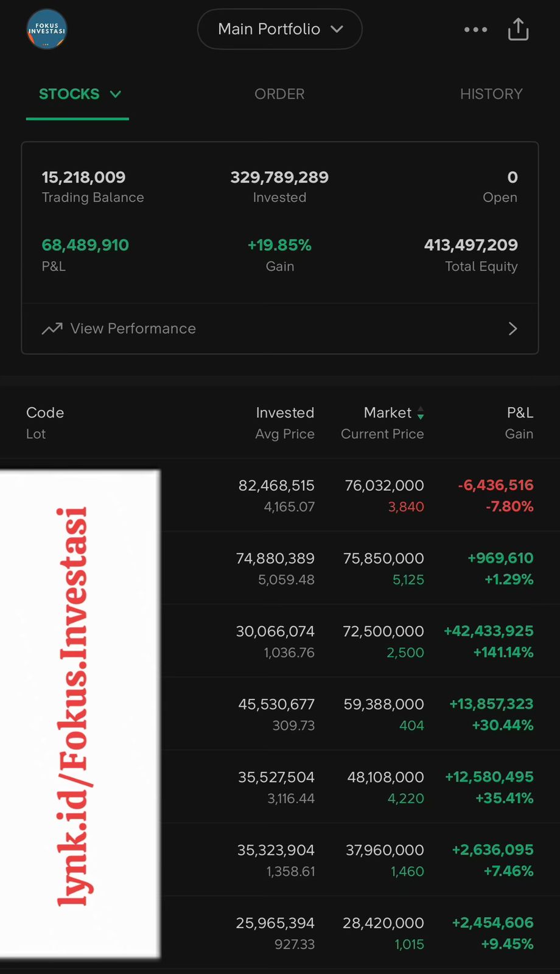Expand the STOCKS tab dropdown chevron
560x974 pixels.
[116, 94]
